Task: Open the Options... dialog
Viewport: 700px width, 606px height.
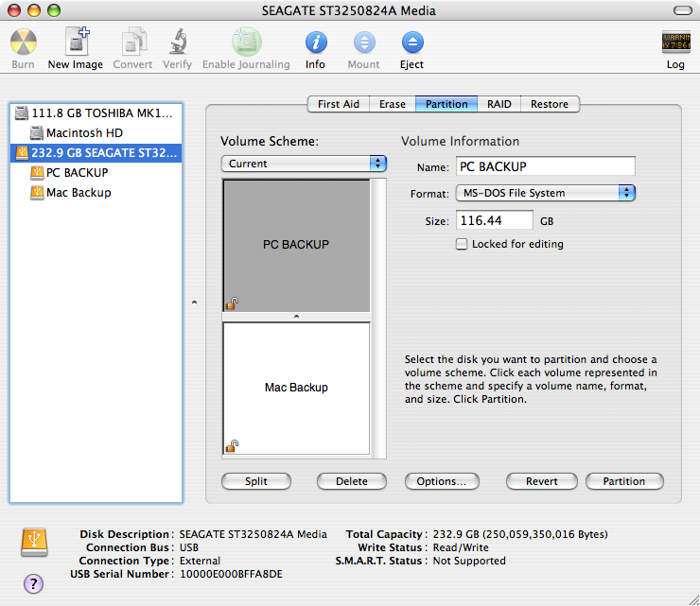Action: click(442, 481)
